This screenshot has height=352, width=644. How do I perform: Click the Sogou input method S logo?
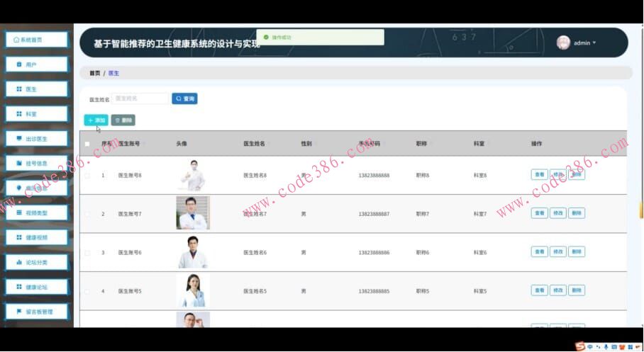click(x=580, y=346)
